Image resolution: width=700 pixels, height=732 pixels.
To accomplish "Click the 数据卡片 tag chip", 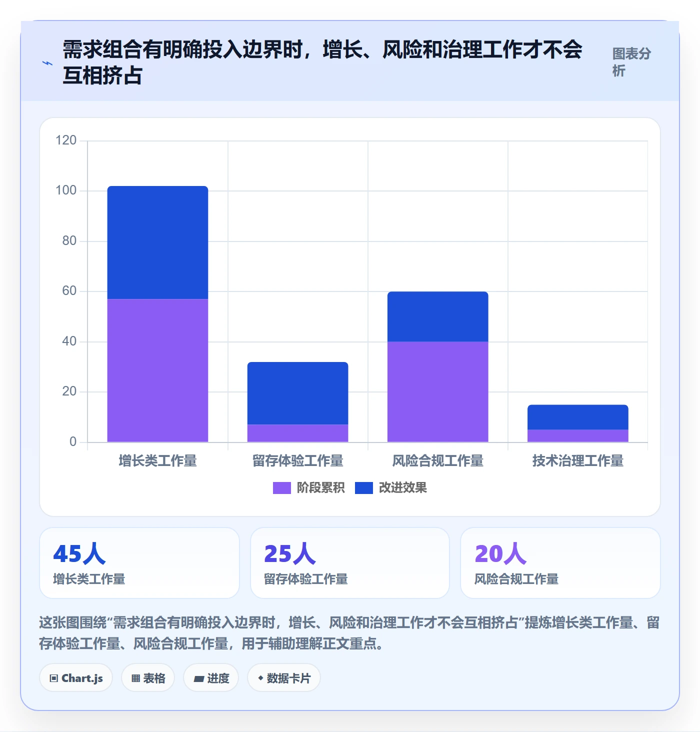I will pyautogui.click(x=284, y=678).
